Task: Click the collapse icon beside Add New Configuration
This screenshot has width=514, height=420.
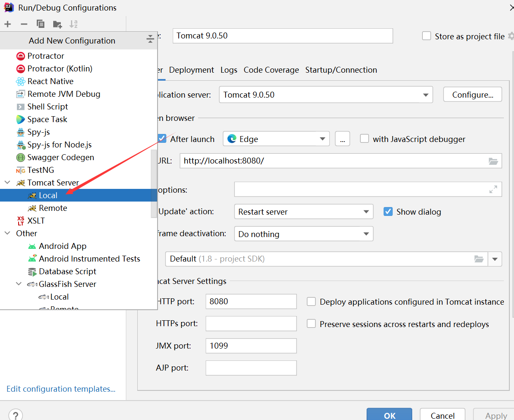Action: coord(150,39)
